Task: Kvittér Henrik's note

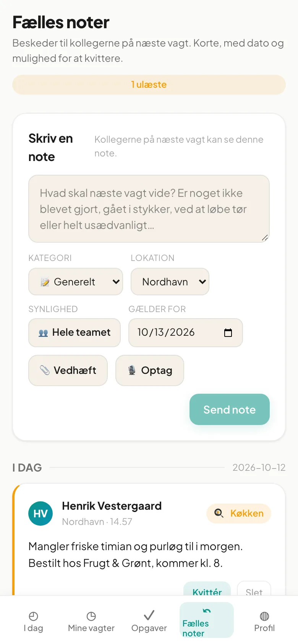Action: [207, 589]
